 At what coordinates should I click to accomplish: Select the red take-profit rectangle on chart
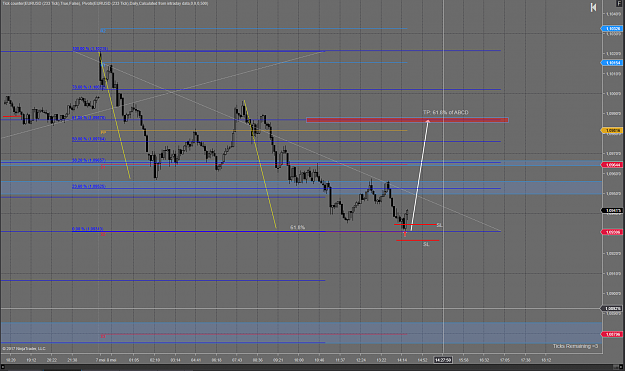coord(407,120)
